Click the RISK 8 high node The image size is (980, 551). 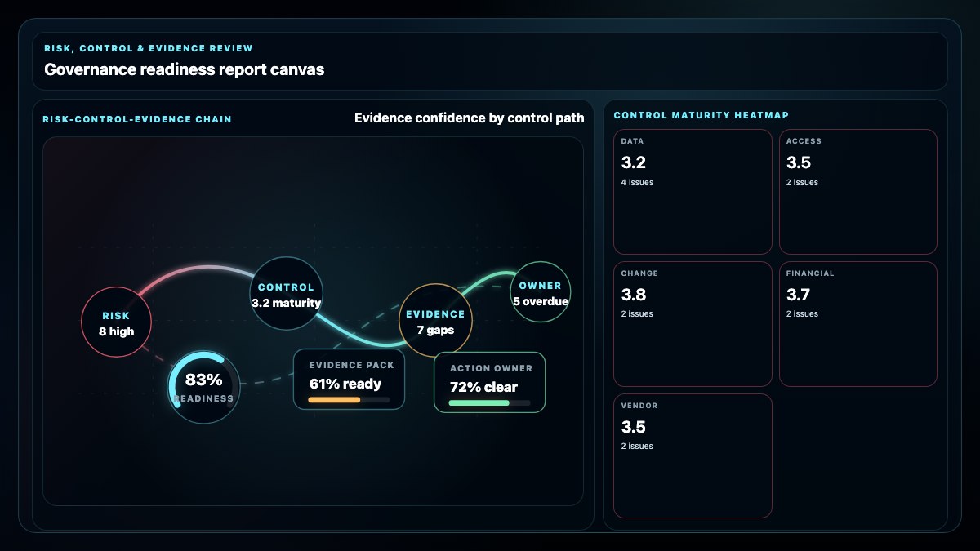(117, 322)
